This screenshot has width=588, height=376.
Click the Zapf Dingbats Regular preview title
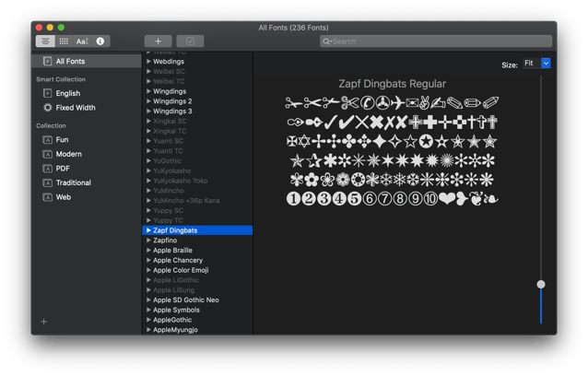[x=393, y=84]
